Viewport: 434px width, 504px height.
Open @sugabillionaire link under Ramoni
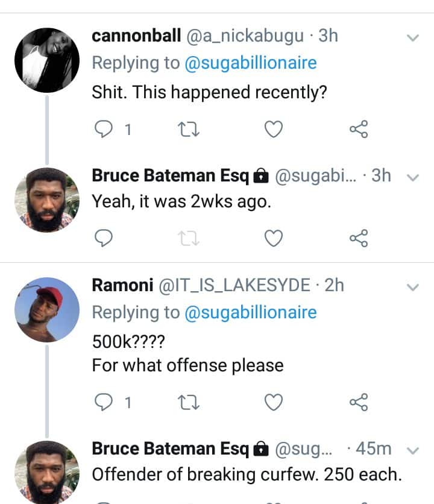point(250,312)
